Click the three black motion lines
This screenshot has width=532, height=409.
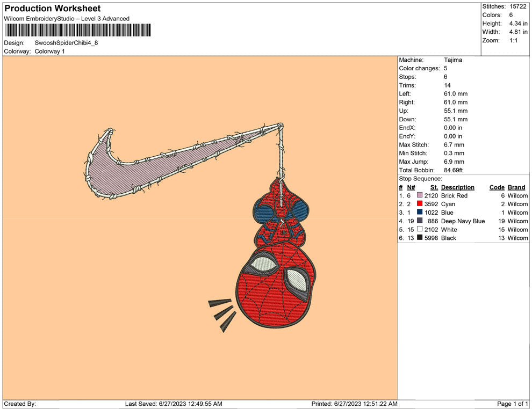pos(221,313)
